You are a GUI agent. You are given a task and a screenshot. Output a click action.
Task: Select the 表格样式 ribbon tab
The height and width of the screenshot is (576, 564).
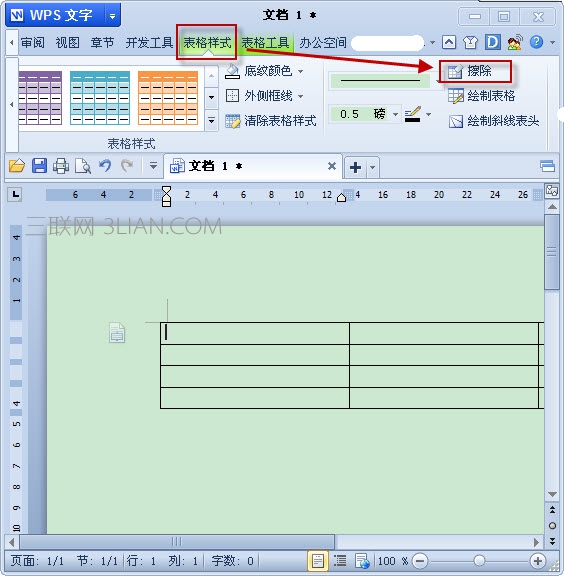207,43
